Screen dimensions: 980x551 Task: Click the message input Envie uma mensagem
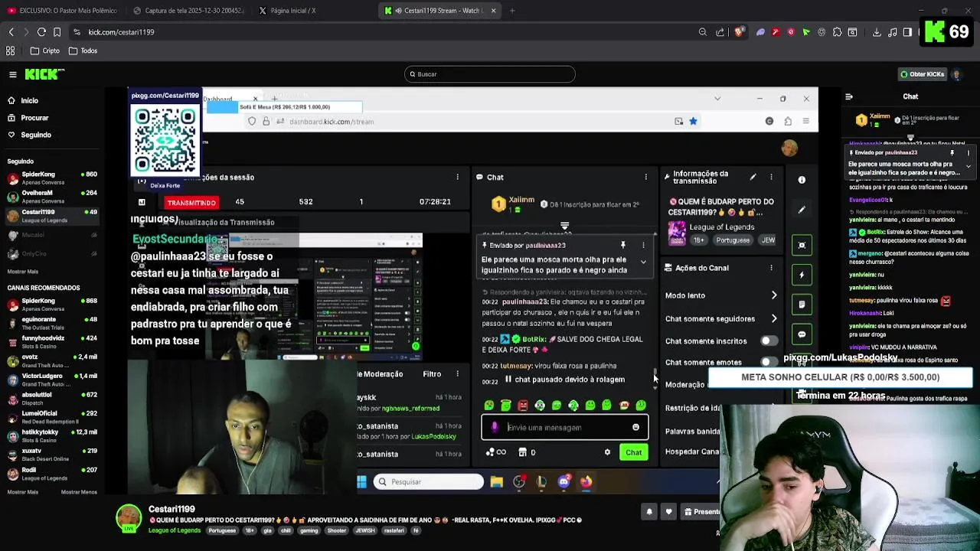564,428
